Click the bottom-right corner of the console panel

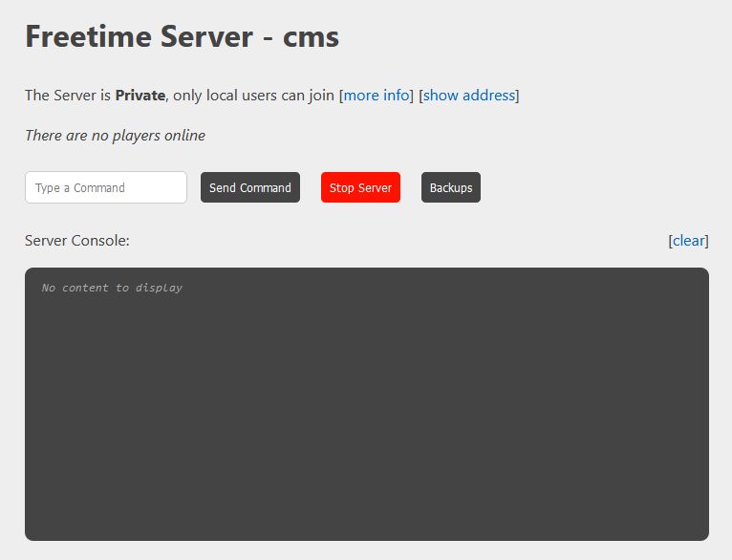click(700, 532)
